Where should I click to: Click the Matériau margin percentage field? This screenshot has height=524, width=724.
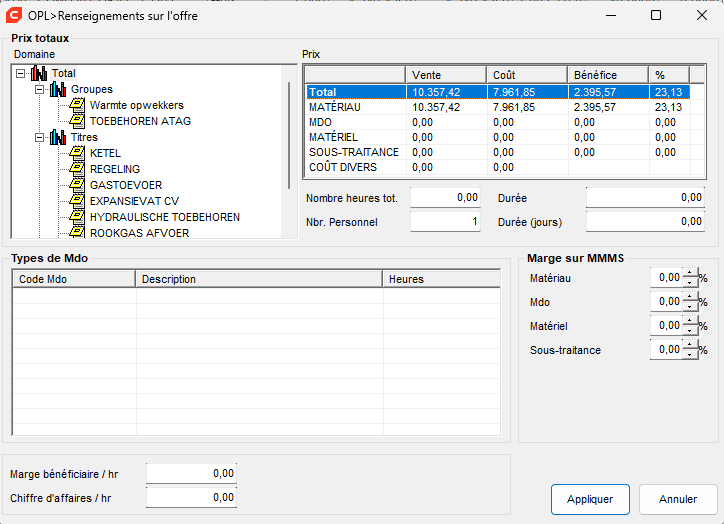666,277
